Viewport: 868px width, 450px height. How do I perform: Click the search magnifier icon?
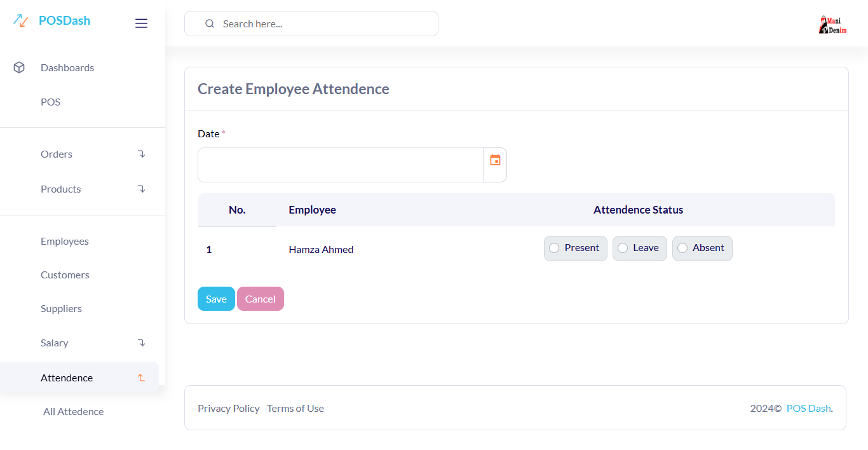[210, 24]
